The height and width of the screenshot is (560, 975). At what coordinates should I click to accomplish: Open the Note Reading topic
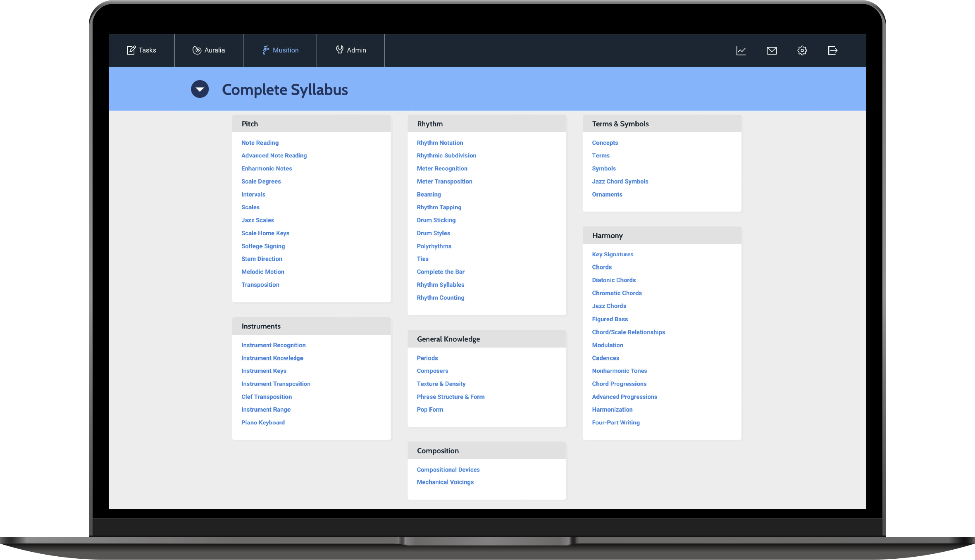[260, 143]
